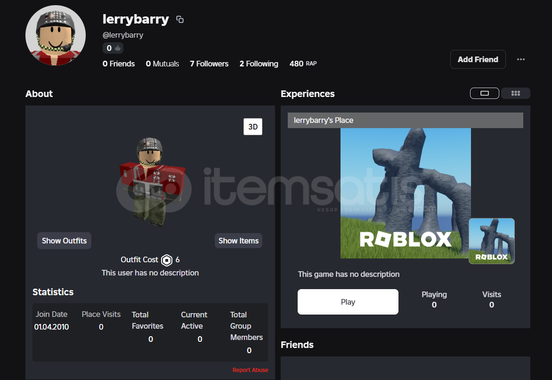Click the Place Visits statistic label
This screenshot has height=380, width=552.
point(101,314)
